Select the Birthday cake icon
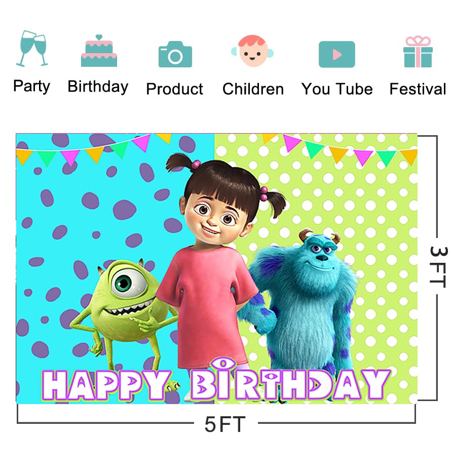 [99, 51]
